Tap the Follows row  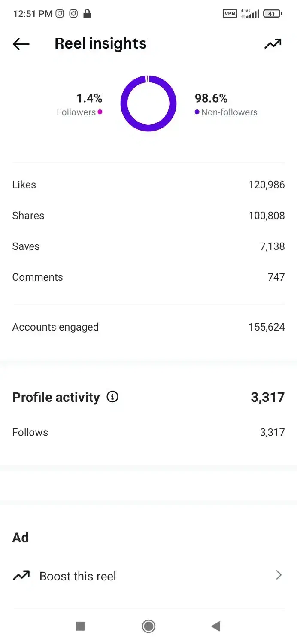point(148,432)
